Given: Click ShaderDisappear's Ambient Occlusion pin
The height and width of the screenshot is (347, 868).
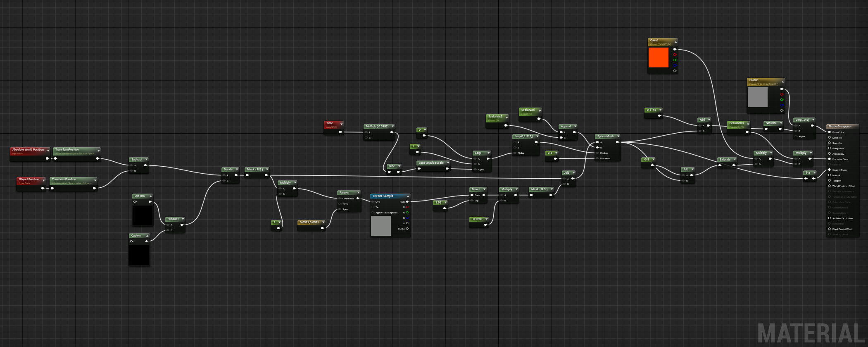Looking at the screenshot, I should pos(830,218).
